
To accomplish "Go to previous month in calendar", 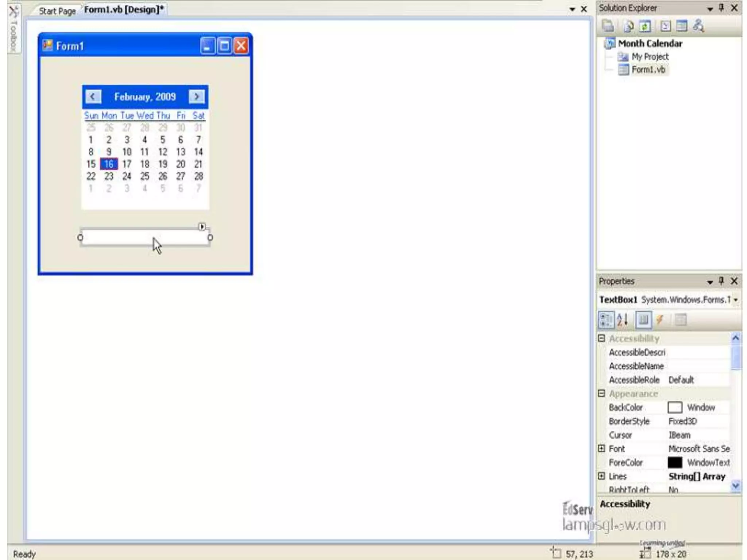I will [93, 97].
